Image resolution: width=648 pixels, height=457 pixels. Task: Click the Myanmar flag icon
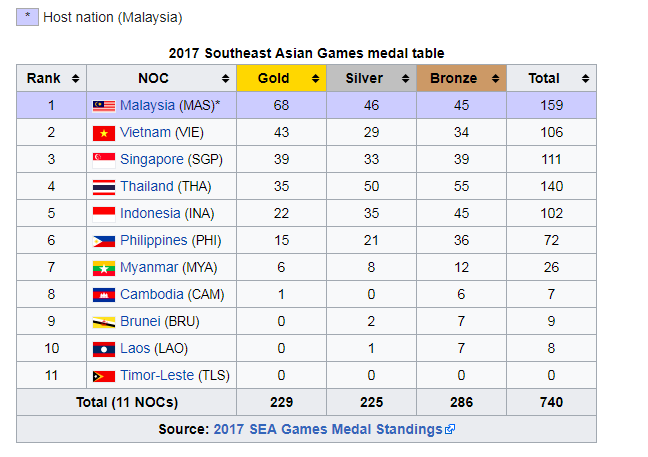[x=104, y=267]
